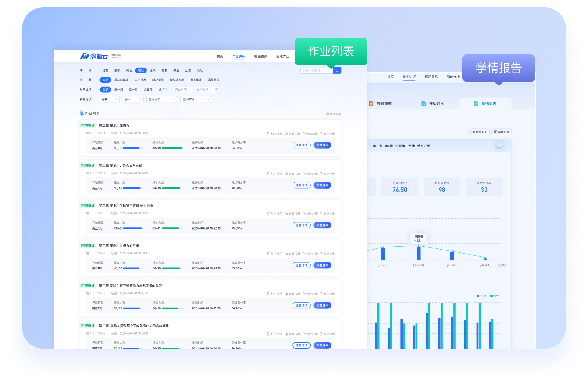
Task: Click the 作业列表 section book icon
Action: (82, 113)
